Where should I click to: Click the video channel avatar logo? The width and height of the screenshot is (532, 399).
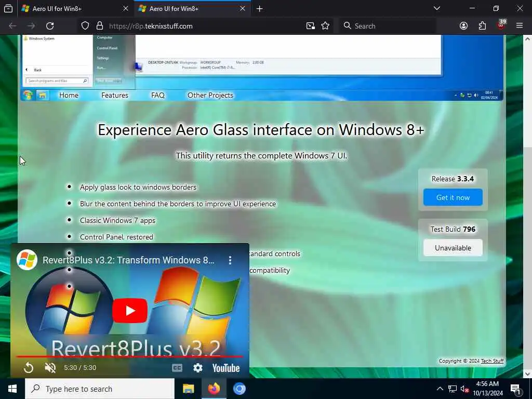[27, 260]
